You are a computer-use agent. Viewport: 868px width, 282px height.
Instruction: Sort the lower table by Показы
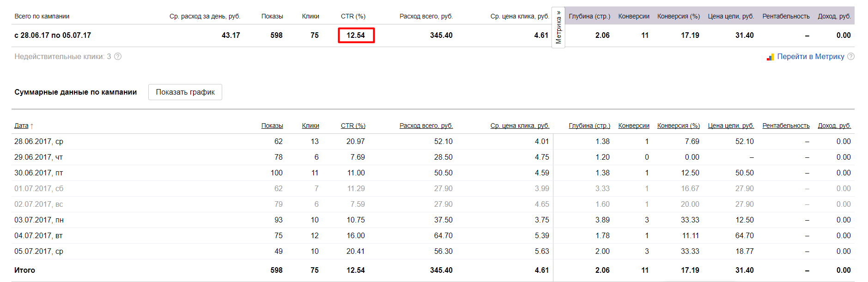click(x=272, y=126)
